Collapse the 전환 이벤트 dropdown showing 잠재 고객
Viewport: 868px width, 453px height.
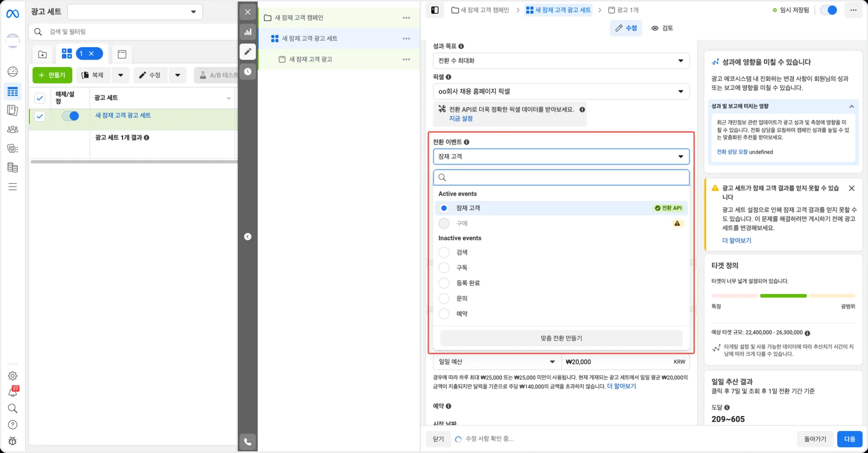pos(561,156)
